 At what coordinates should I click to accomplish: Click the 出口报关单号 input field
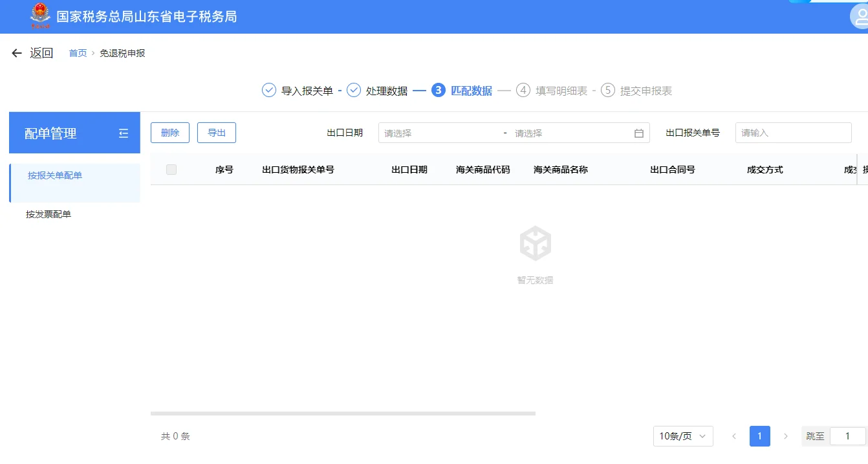(x=793, y=133)
